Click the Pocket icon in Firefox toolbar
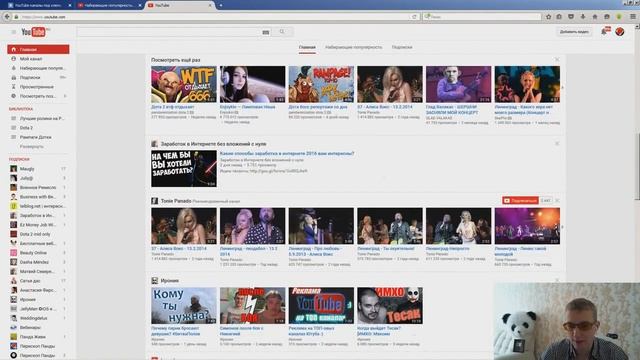Viewport: 640px width, 360px height. click(x=571, y=17)
